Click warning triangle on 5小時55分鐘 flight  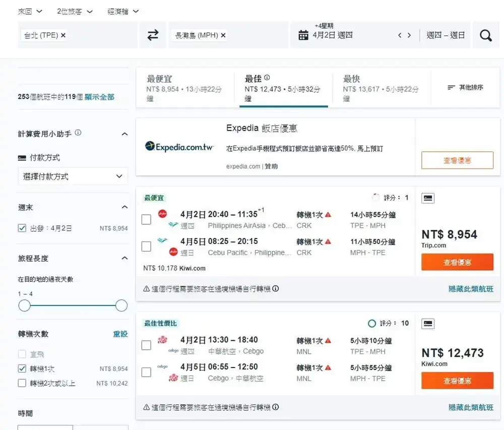click(x=328, y=367)
